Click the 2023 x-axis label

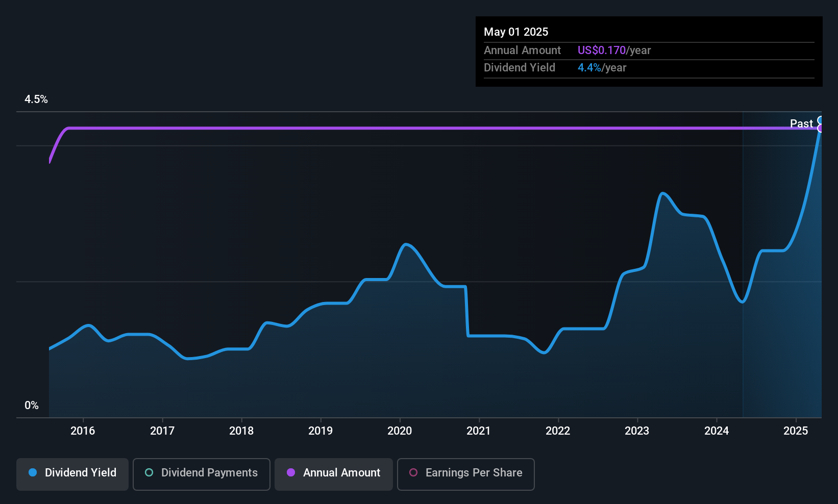(x=637, y=431)
